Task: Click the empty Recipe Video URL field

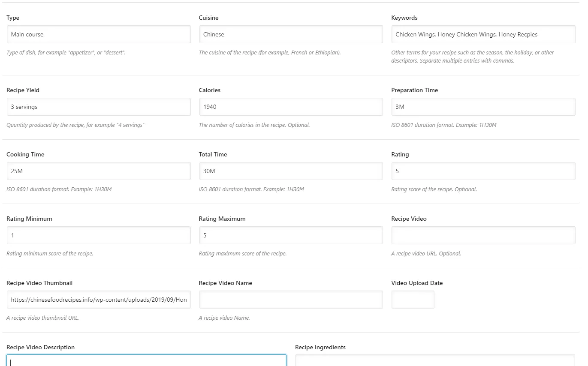Action: (x=483, y=235)
